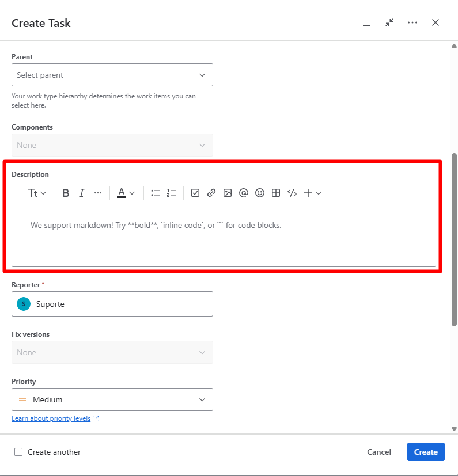Open the dialog's more actions menu
458x476 pixels.
412,23
